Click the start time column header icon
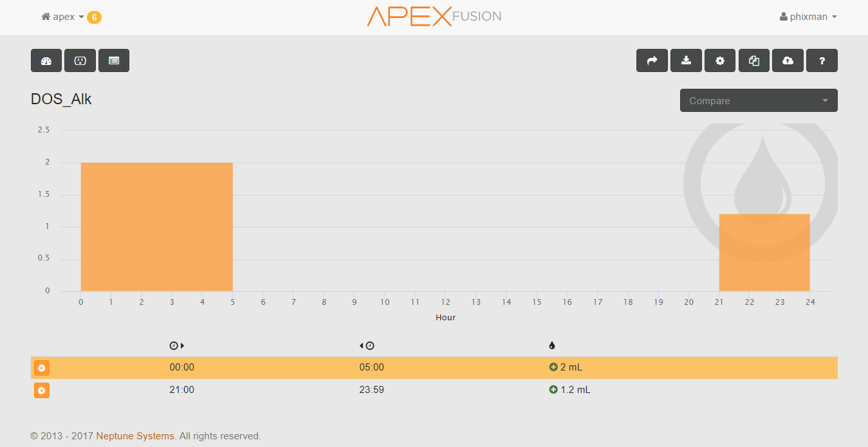This screenshot has width=868, height=447. click(176, 346)
